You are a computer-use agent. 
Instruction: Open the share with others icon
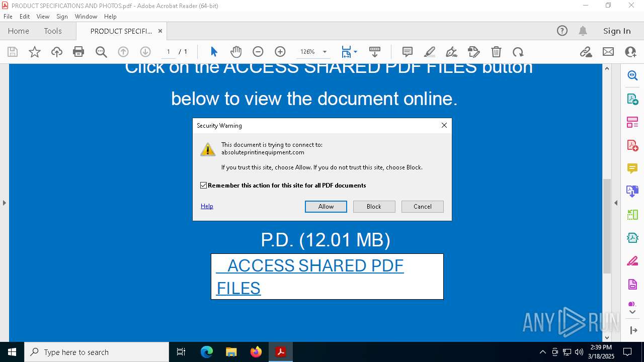(630, 52)
